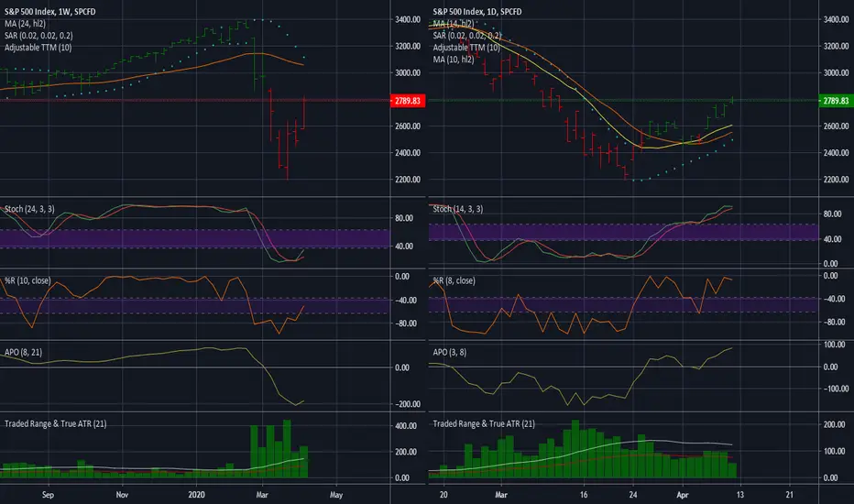
Task: Click the MA (14, hl2) indicator legend
Action: (454, 24)
